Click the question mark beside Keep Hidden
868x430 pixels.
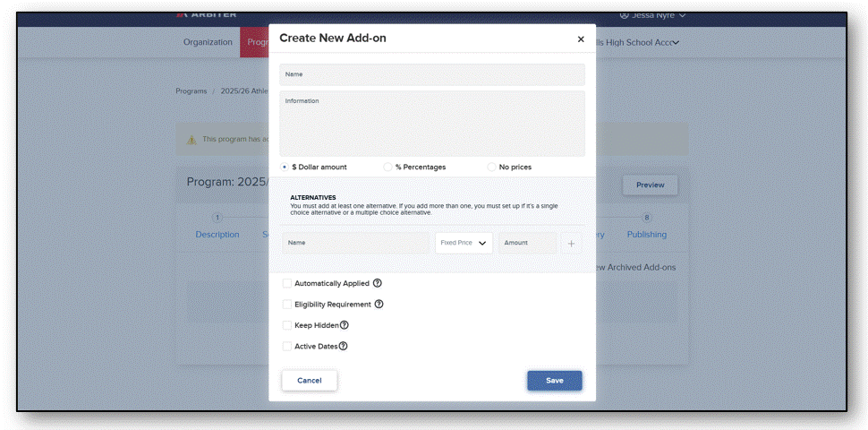pos(345,325)
